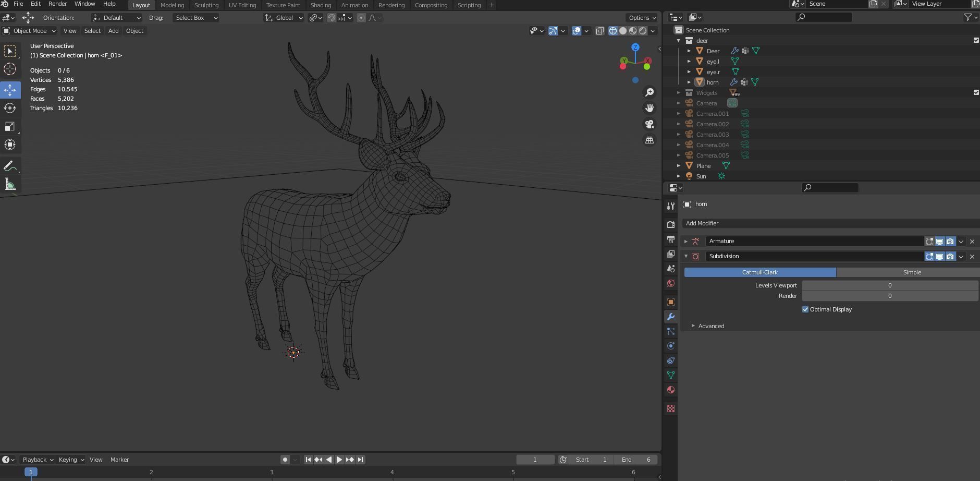Open the World properties tab

click(671, 283)
